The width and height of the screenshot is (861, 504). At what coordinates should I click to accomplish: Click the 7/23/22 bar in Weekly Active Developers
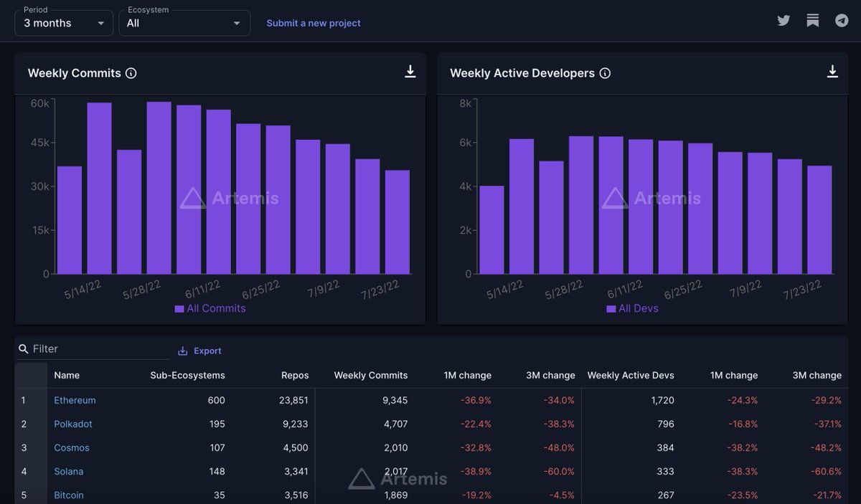pyautogui.click(x=819, y=220)
